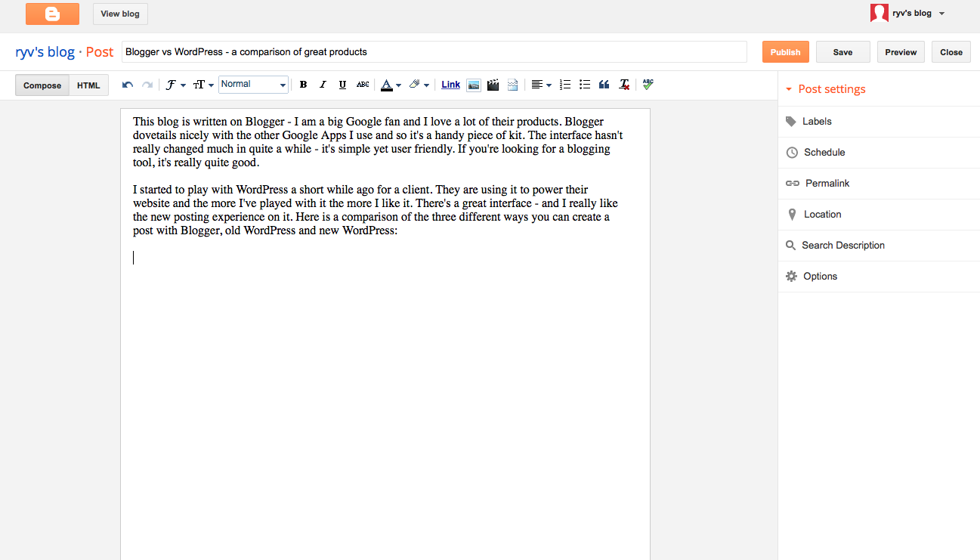
Task: Insert an image into the post
Action: pyautogui.click(x=474, y=85)
